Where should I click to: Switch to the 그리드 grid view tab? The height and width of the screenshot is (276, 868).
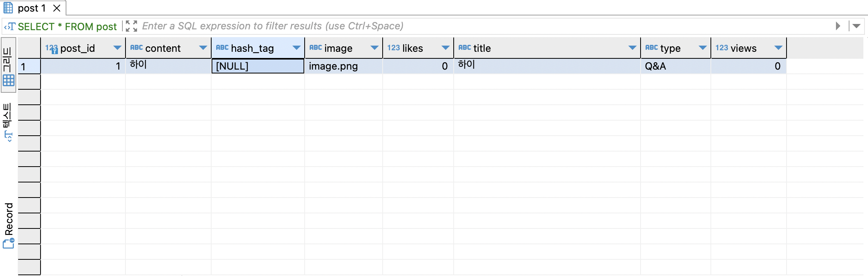pyautogui.click(x=8, y=65)
